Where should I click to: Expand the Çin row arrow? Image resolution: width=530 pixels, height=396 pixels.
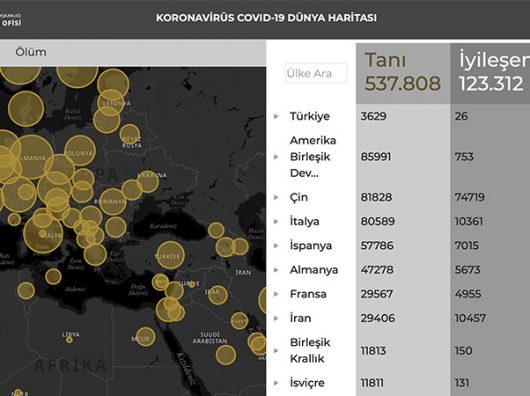tap(276, 197)
